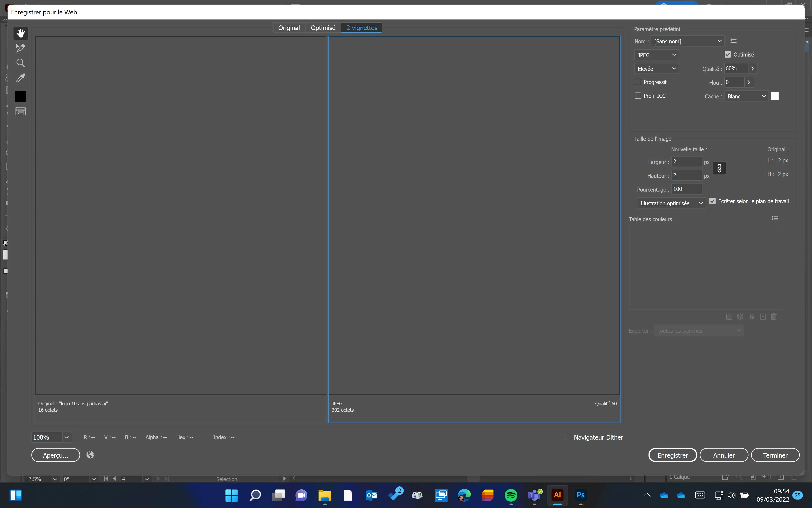This screenshot has width=812, height=508.
Task: Click the constrain proportions link icon
Action: click(x=719, y=168)
